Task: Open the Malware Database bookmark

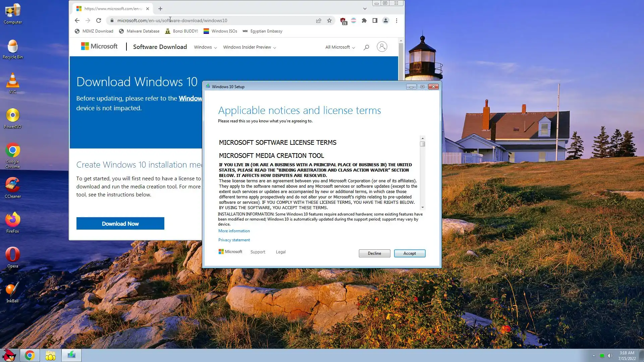Action: click(140, 31)
